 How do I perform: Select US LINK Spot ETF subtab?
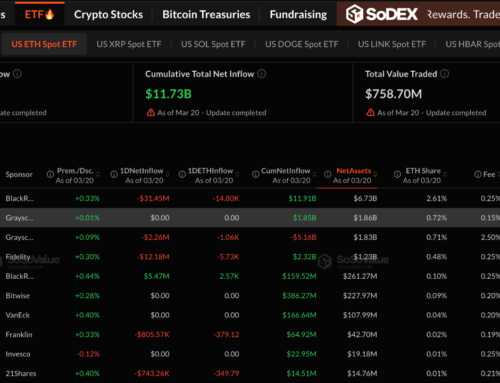(392, 44)
